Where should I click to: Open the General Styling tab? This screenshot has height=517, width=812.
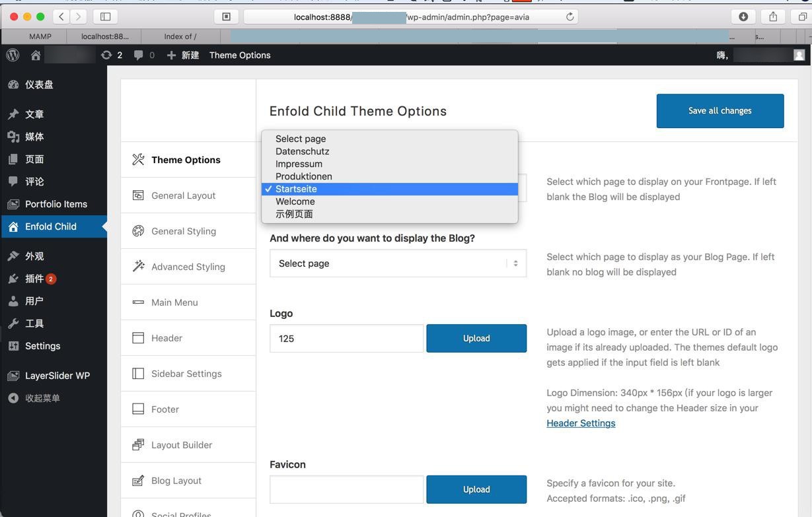(188, 231)
